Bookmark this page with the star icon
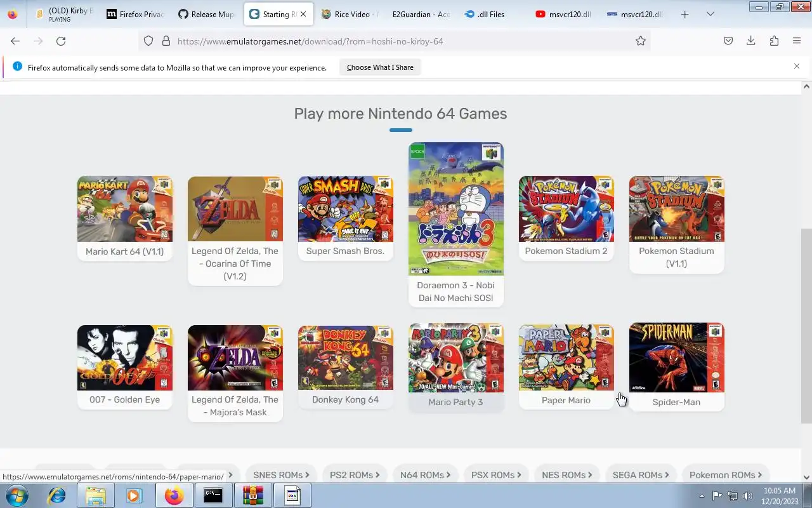Image resolution: width=812 pixels, height=508 pixels. (x=641, y=41)
